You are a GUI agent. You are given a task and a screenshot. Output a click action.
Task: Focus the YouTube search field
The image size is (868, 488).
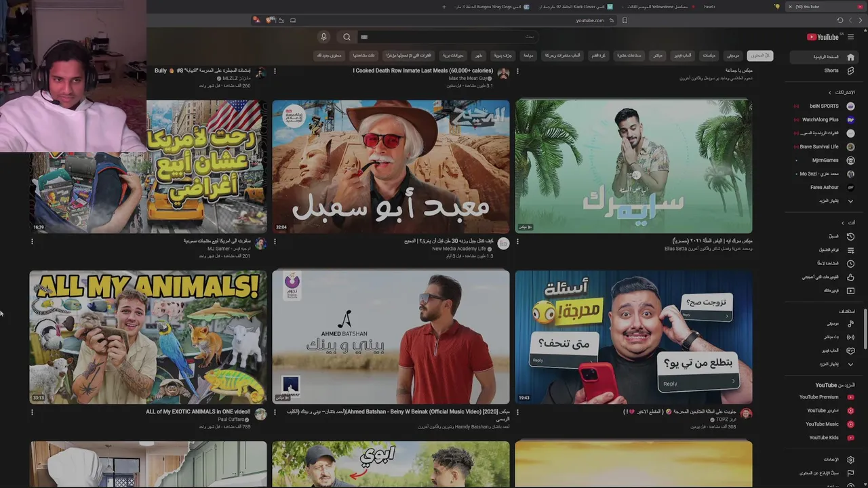tap(448, 37)
